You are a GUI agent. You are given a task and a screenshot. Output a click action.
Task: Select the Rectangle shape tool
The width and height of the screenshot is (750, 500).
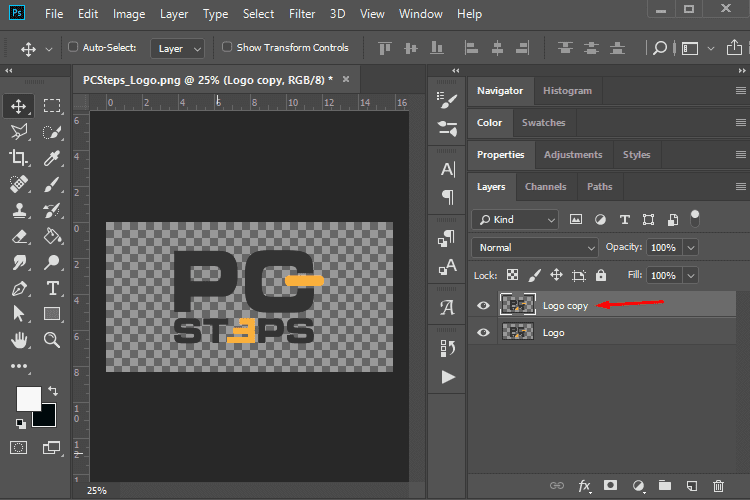point(52,314)
